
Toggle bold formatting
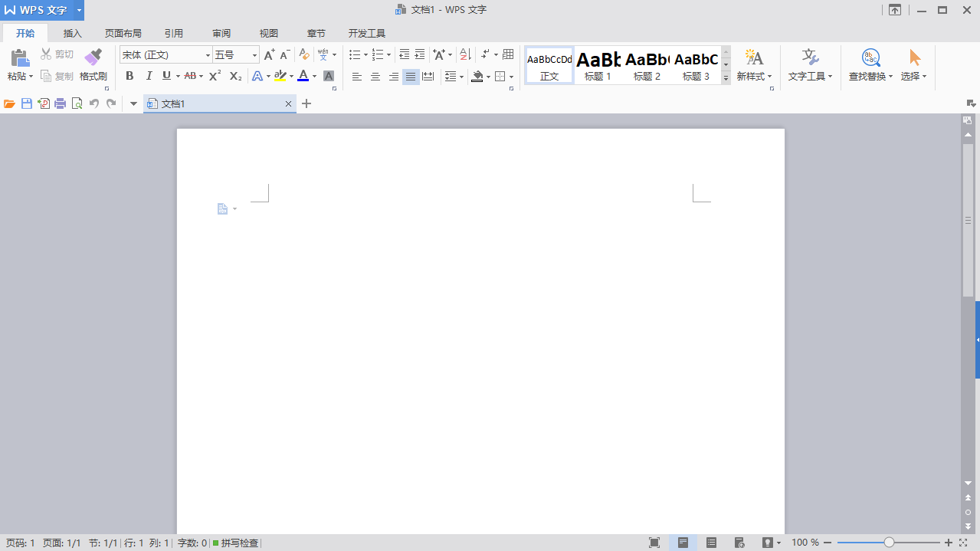point(129,76)
